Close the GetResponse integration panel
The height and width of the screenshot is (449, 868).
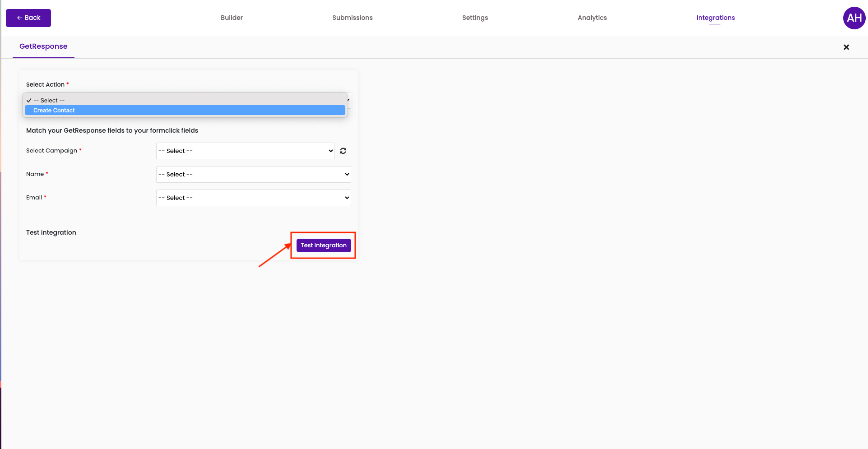846,47
